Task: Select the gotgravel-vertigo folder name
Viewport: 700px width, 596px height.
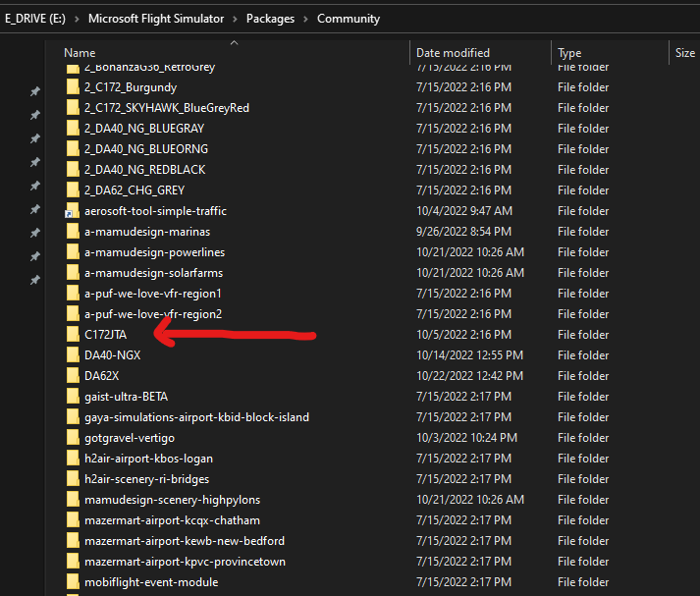Action: 130,438
